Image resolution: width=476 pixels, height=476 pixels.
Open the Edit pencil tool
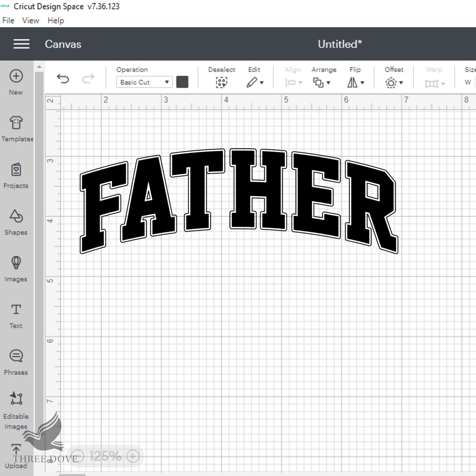click(252, 82)
